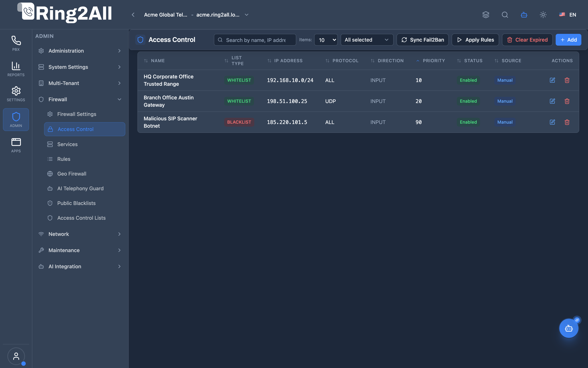This screenshot has width=588, height=368.
Task: Expand System Settings menu
Action: pos(80,67)
